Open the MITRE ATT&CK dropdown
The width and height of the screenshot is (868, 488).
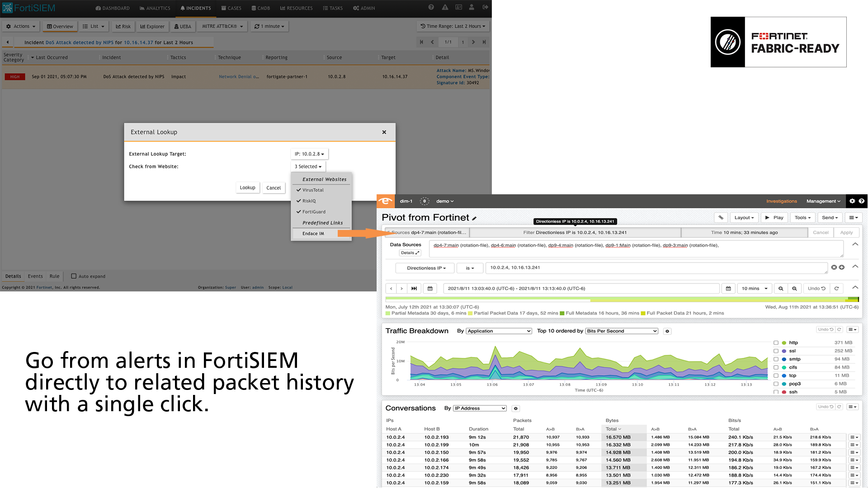click(222, 26)
